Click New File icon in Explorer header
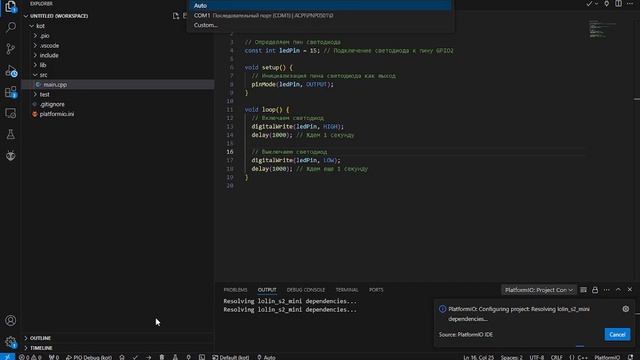Viewport: 640px width, 360px height. [x=176, y=16]
